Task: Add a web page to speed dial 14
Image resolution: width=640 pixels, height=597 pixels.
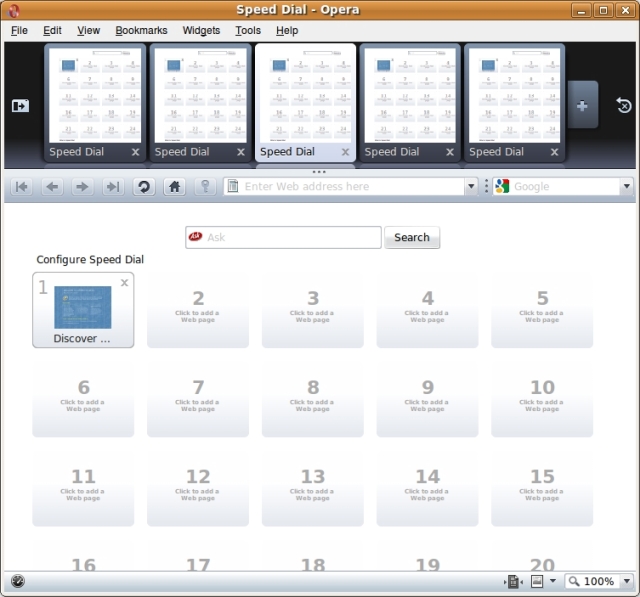Action: tap(427, 489)
